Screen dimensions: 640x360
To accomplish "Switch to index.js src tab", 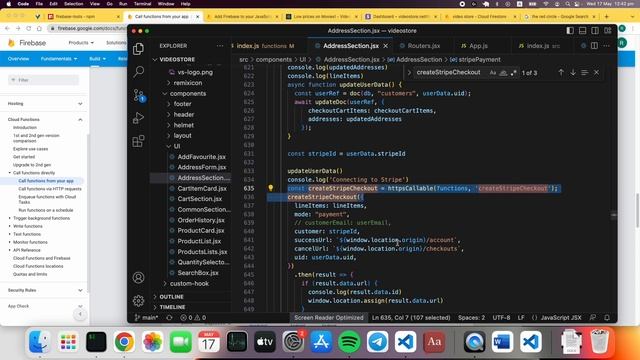I will click(x=539, y=46).
